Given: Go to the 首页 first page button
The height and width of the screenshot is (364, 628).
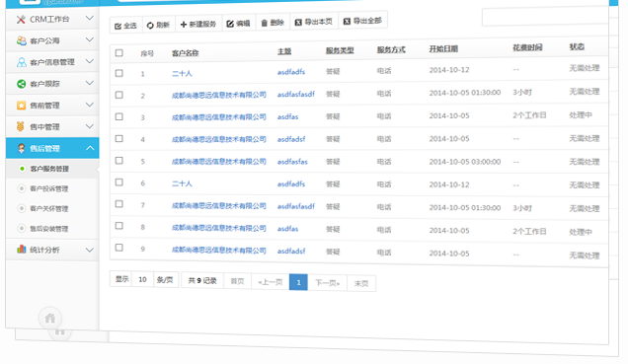Looking at the screenshot, I should click(x=238, y=281).
